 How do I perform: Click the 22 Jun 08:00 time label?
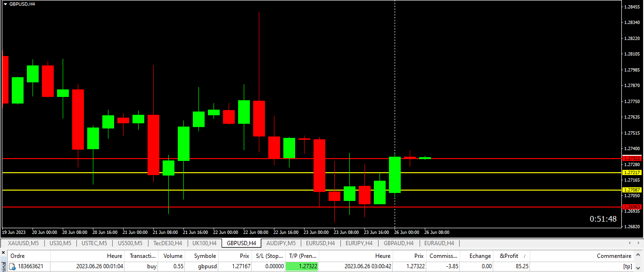[x=256, y=232]
